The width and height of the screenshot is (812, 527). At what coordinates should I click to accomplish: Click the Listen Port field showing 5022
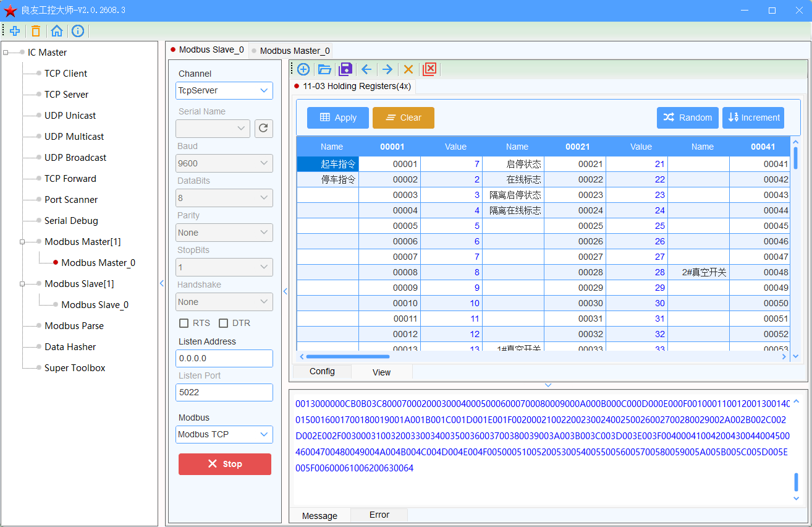click(x=224, y=392)
